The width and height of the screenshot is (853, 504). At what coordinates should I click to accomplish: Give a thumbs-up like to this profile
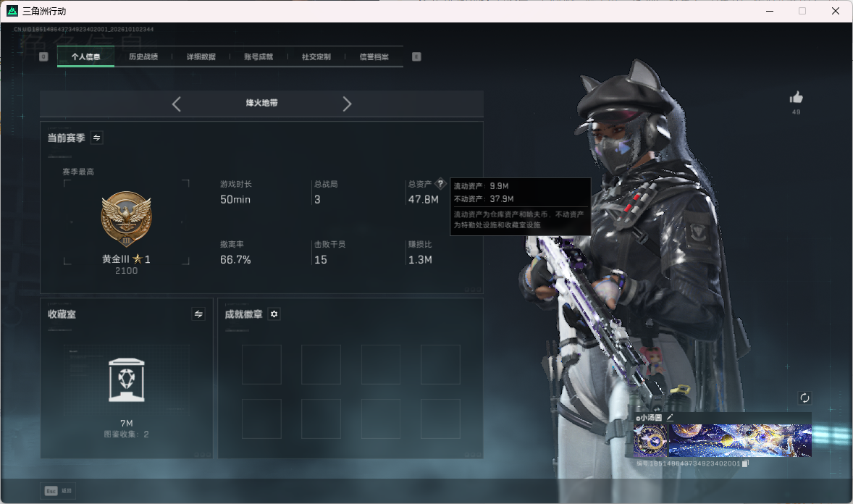797,98
